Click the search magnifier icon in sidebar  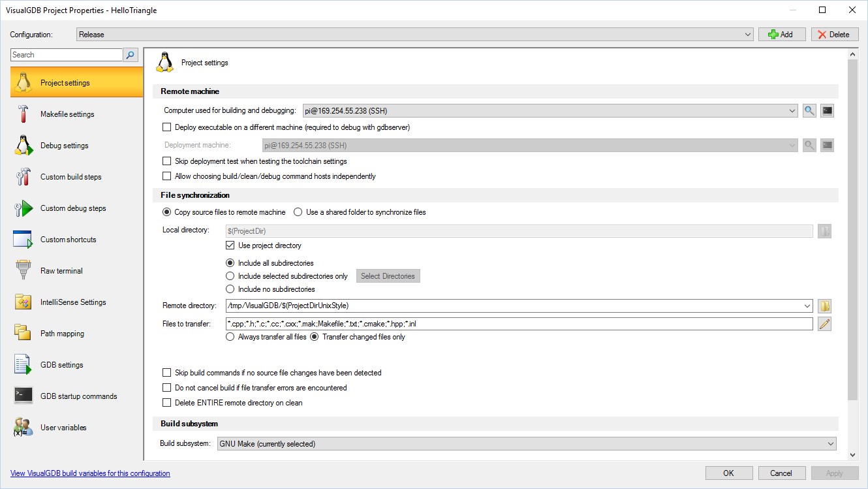(x=131, y=55)
